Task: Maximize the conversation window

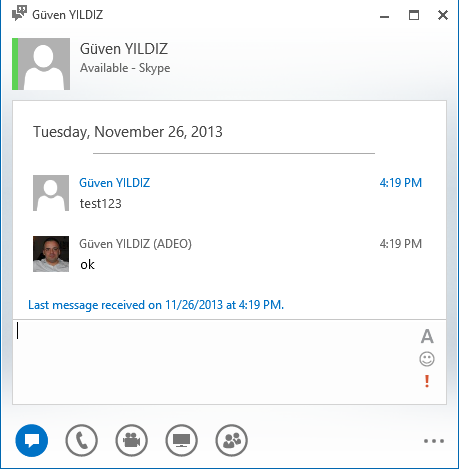Action: pyautogui.click(x=414, y=15)
